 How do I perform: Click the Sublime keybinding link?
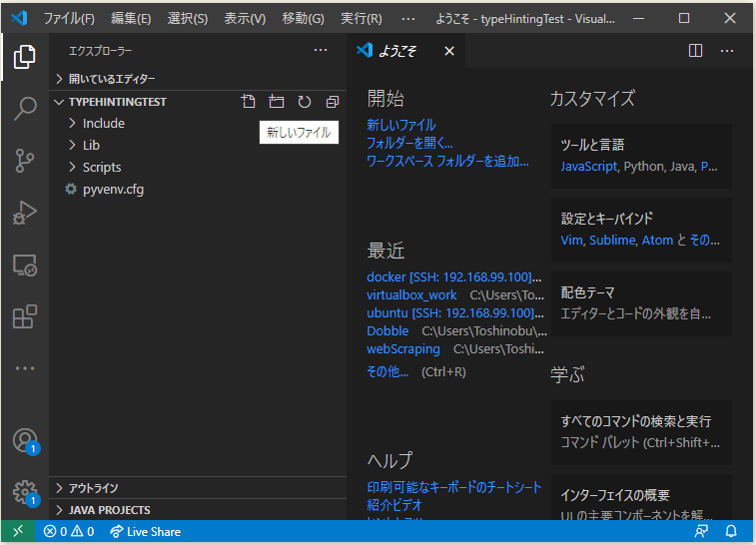[x=612, y=240]
